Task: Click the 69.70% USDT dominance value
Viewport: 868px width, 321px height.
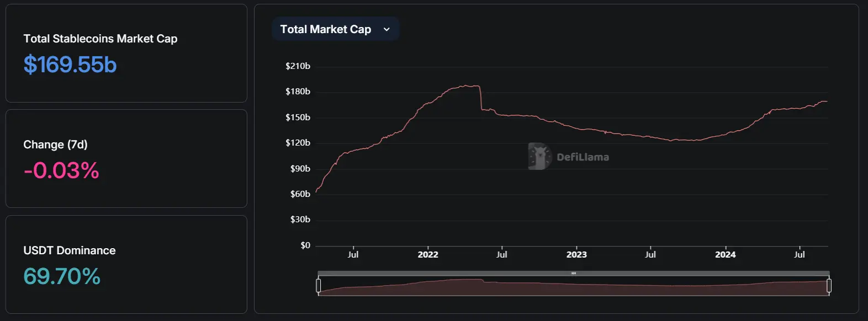Action: point(62,276)
